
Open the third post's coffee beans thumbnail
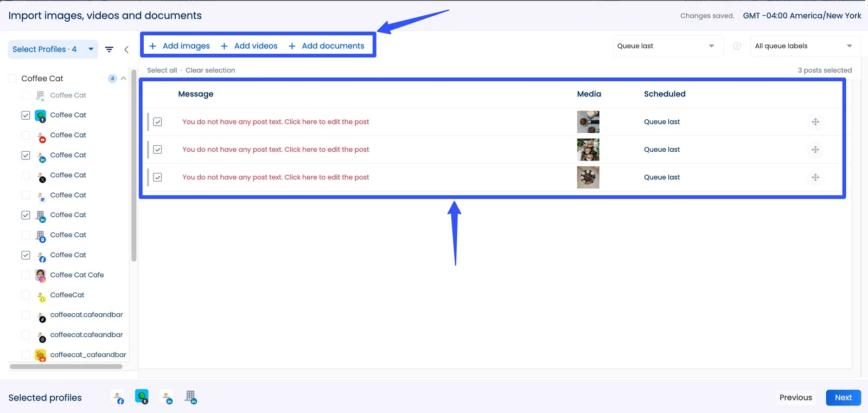pos(588,177)
